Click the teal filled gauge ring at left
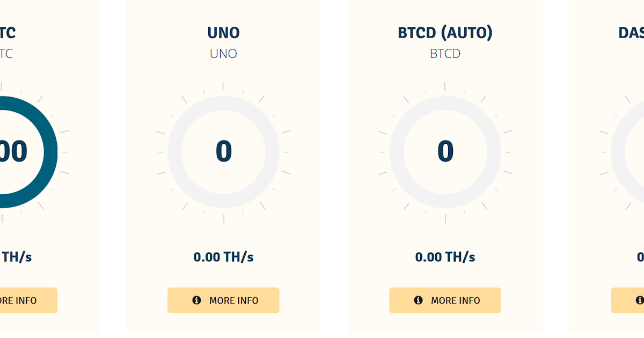 (x=49, y=152)
